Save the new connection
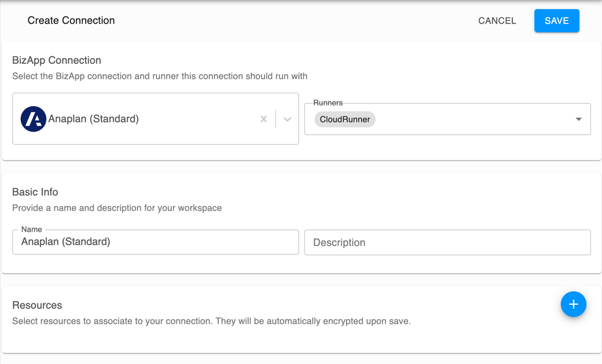The image size is (602, 364). (557, 21)
